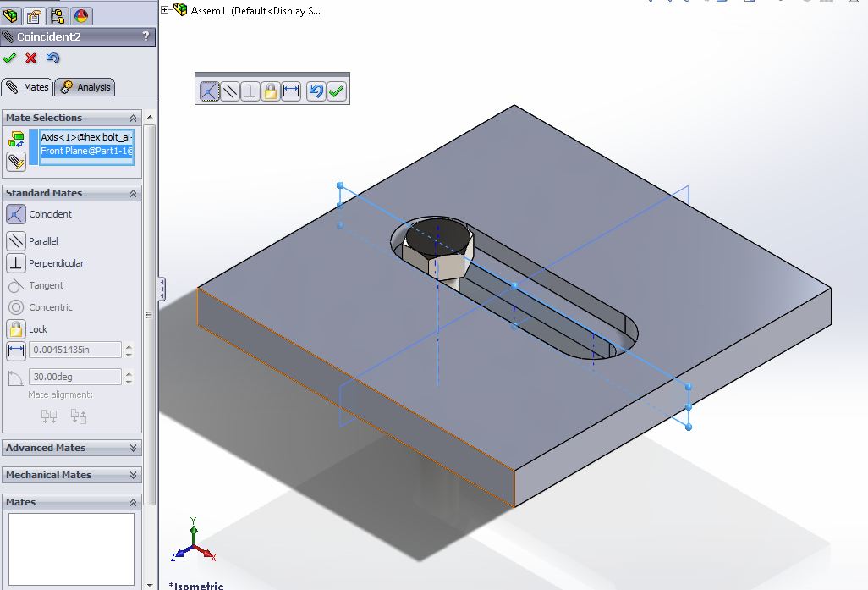868x590 pixels.
Task: Increase the distance value with the up arrow
Action: tap(129, 346)
